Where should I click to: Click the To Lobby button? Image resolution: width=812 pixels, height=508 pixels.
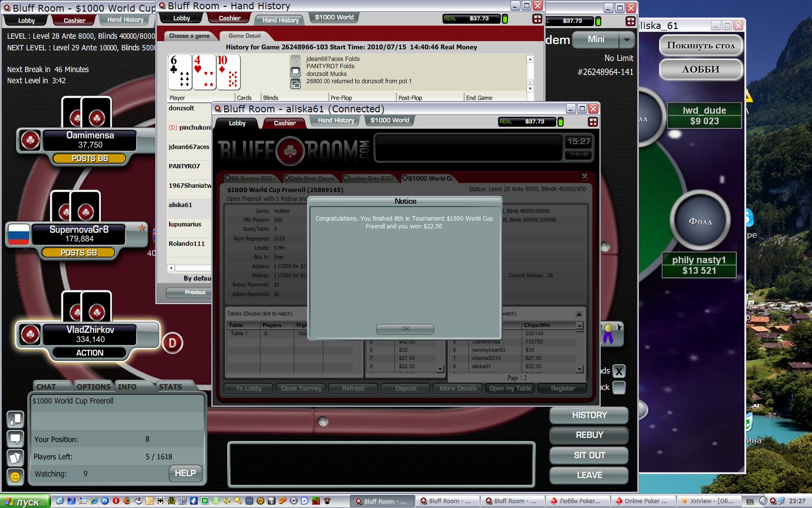coord(249,388)
